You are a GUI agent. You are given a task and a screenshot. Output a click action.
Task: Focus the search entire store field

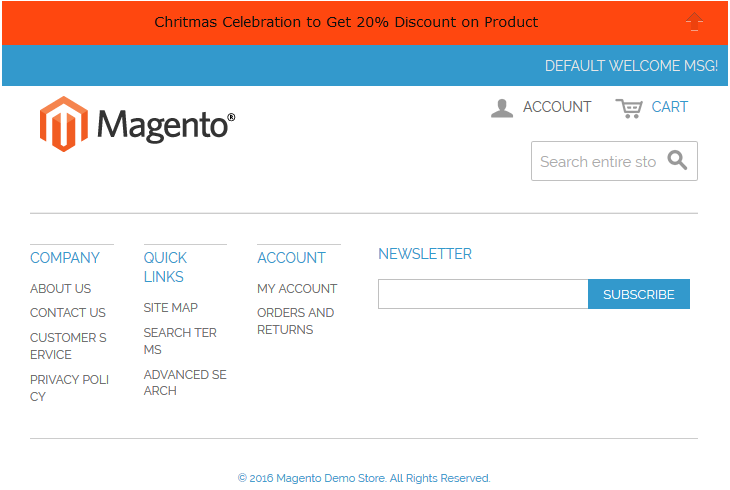[x=597, y=161]
